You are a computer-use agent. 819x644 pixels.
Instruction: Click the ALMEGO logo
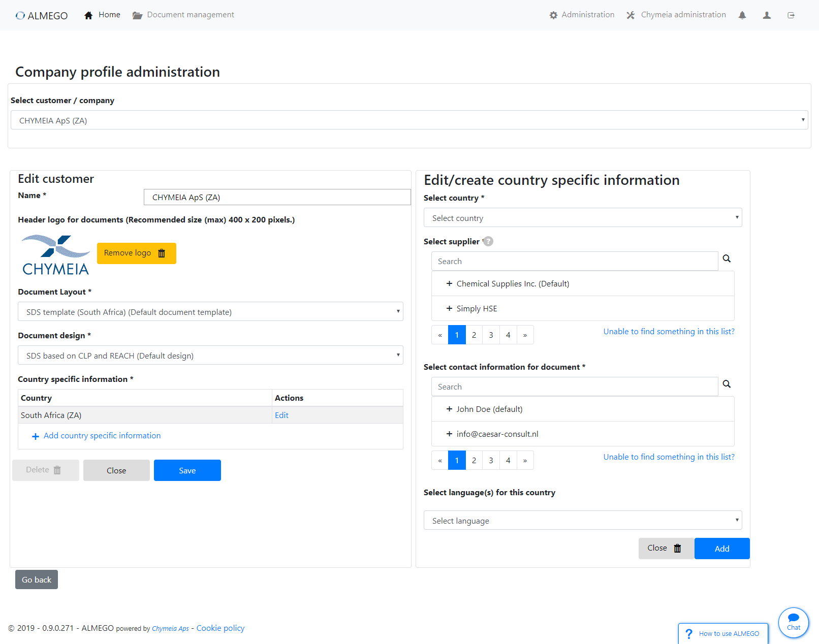[42, 15]
